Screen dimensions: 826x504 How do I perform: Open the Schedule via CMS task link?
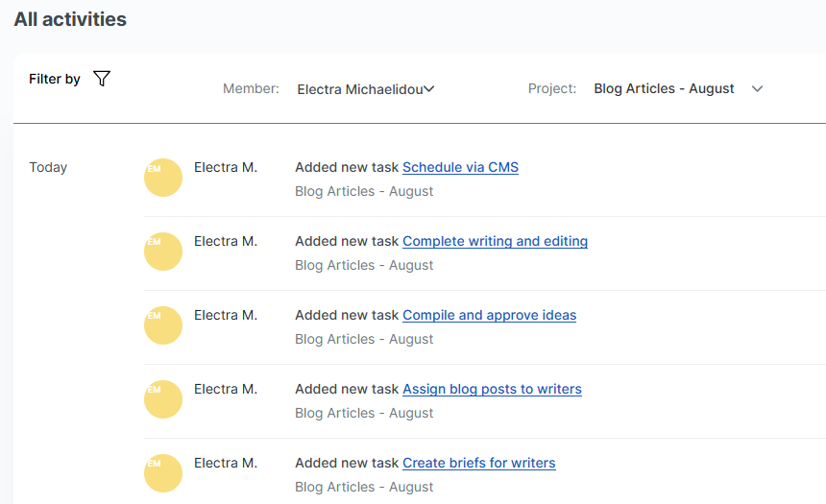coord(460,167)
